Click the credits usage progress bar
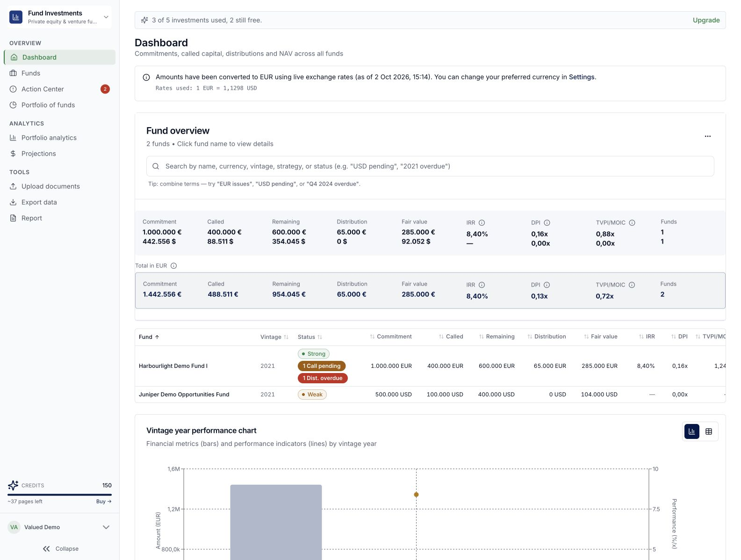Image resolution: width=741 pixels, height=560 pixels. 60,495
